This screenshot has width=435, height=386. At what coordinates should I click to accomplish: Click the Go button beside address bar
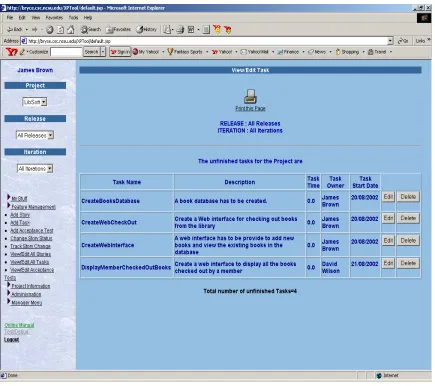coord(403,41)
